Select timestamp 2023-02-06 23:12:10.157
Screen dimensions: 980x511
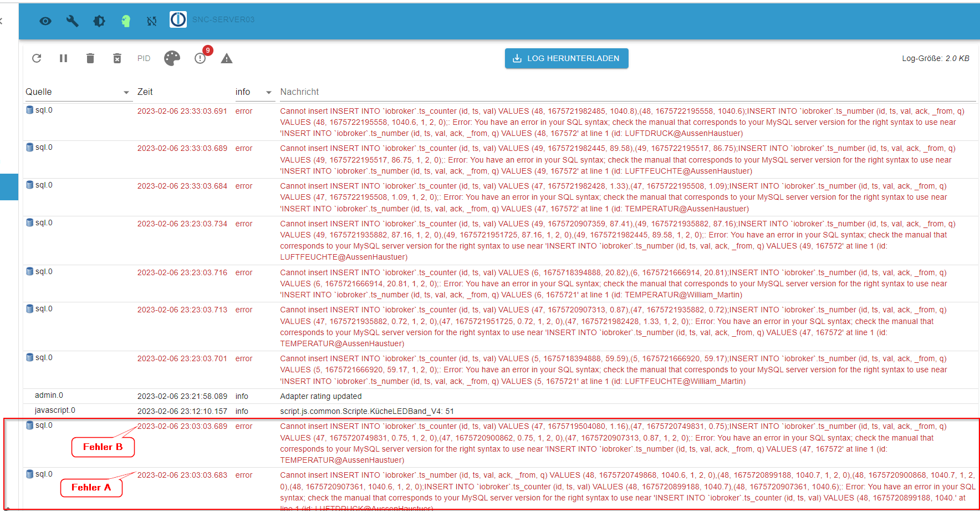(x=182, y=411)
